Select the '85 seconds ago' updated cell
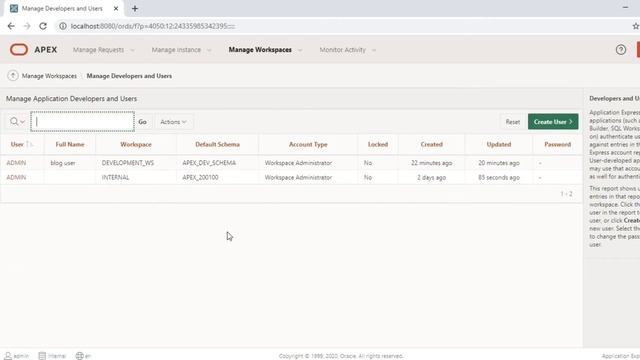640x360 pixels. click(499, 178)
